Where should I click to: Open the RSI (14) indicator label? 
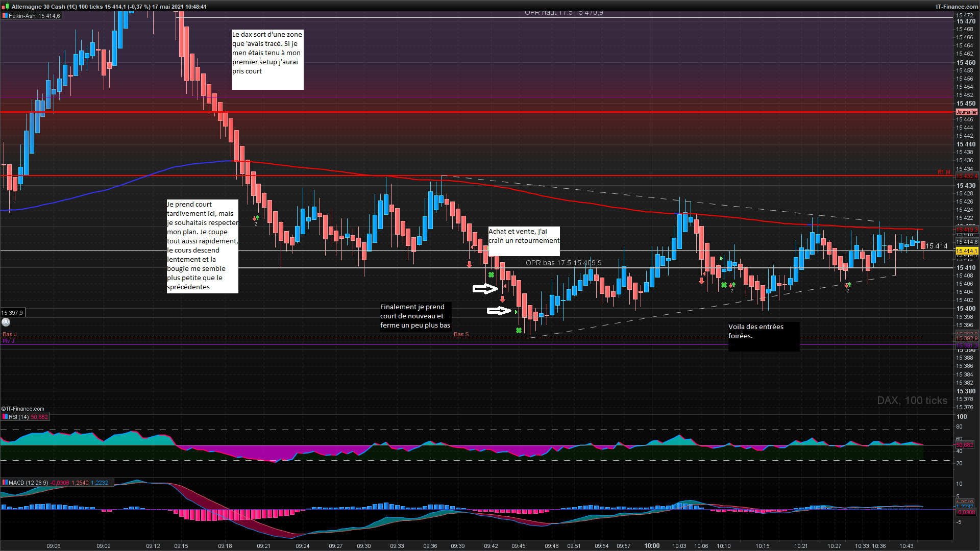point(19,417)
